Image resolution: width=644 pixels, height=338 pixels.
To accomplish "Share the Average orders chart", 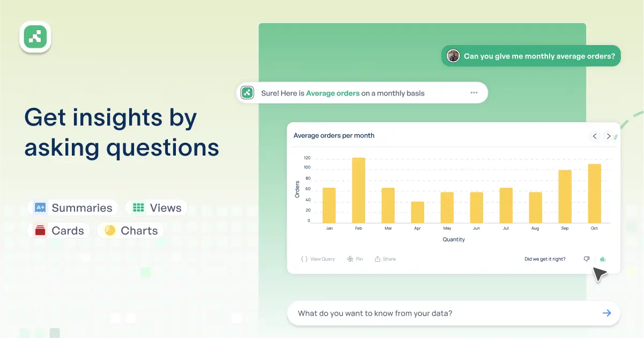I will (x=385, y=259).
